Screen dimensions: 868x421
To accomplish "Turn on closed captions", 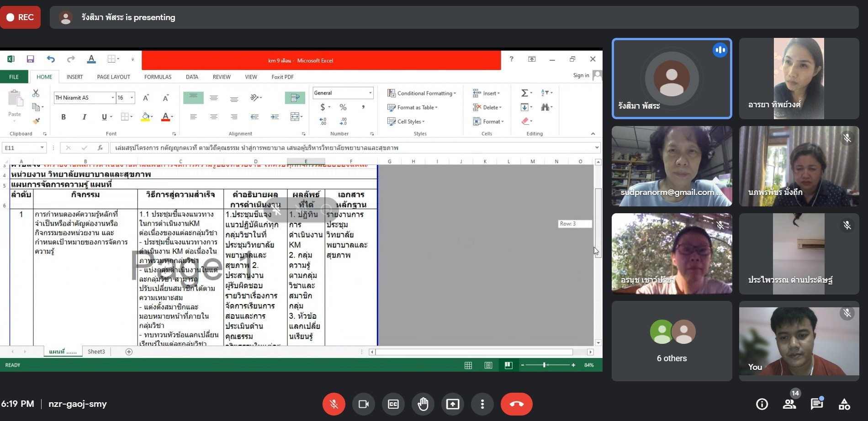I will coord(393,404).
